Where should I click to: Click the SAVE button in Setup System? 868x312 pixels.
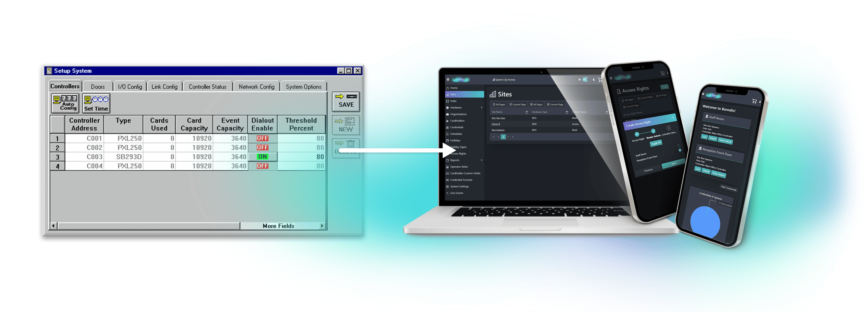[346, 101]
